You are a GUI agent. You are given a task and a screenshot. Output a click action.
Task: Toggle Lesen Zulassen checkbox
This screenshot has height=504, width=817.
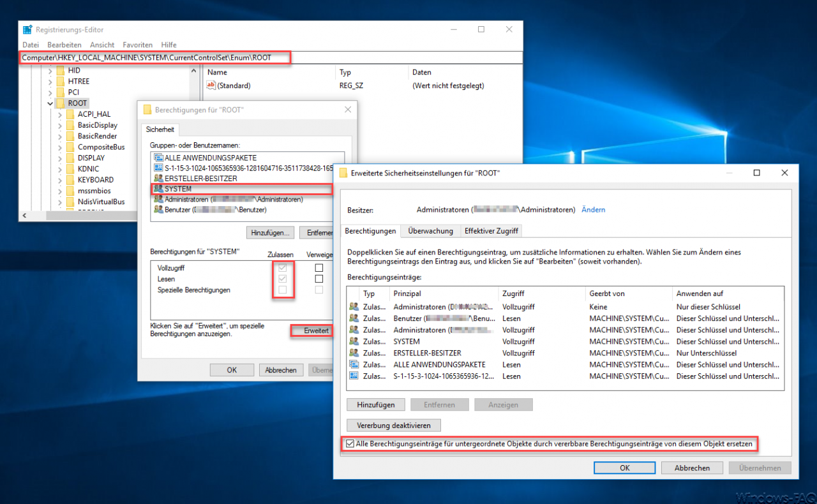pos(281,279)
